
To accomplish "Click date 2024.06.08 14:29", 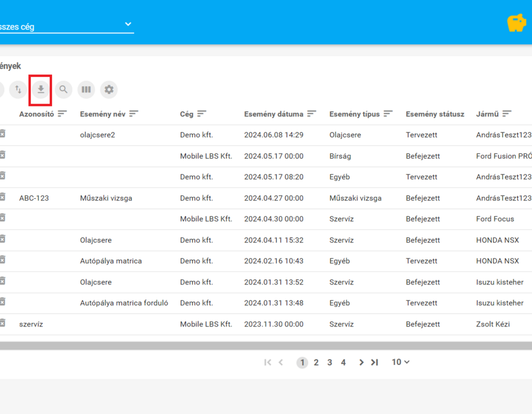I will (x=274, y=135).
